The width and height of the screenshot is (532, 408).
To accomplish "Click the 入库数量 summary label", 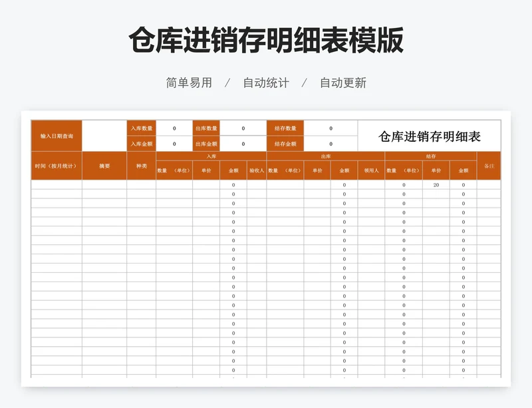I will pos(142,128).
